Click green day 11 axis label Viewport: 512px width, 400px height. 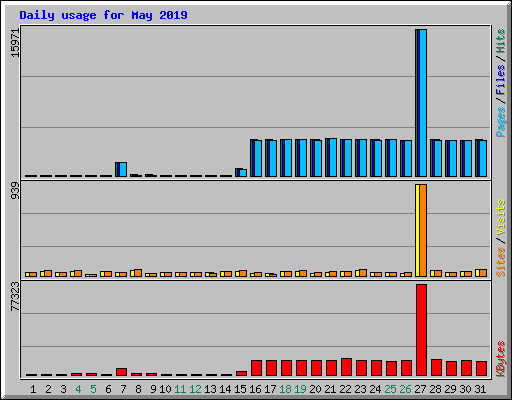[180, 389]
